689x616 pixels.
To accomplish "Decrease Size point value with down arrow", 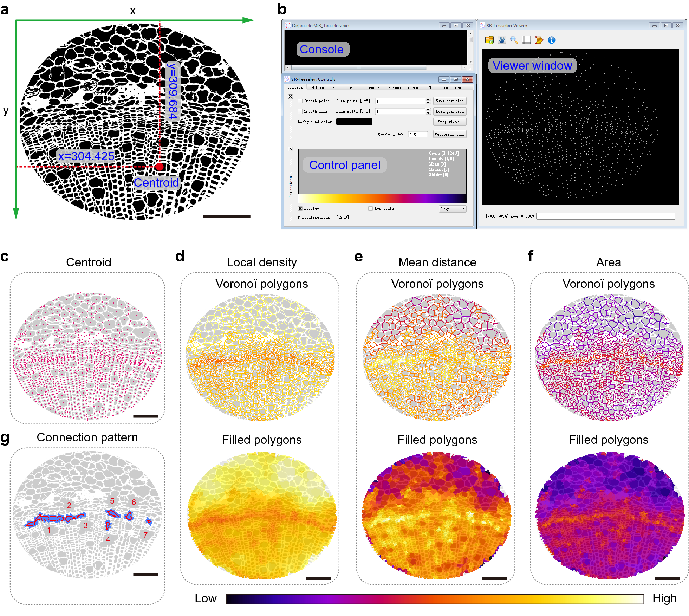I will tap(428, 103).
